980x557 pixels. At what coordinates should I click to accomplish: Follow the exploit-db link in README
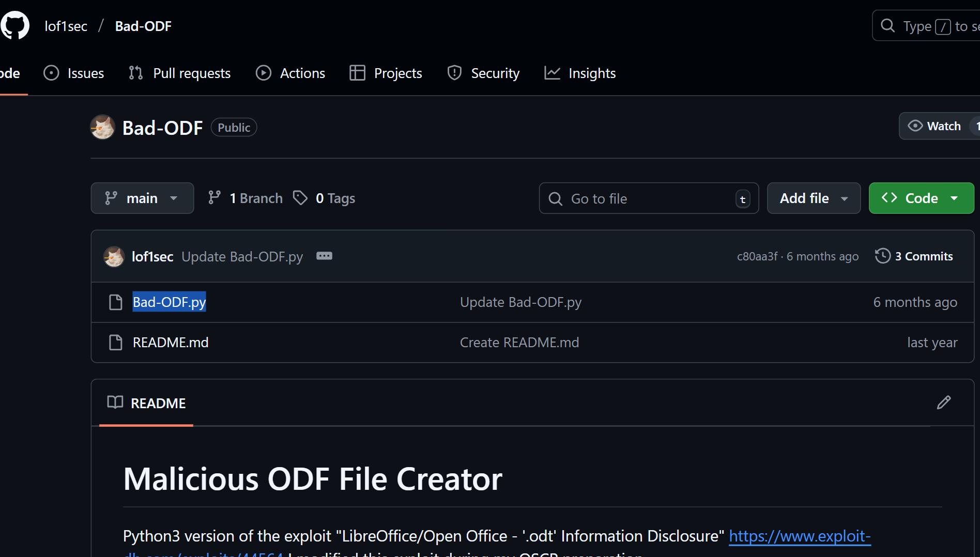(800, 536)
